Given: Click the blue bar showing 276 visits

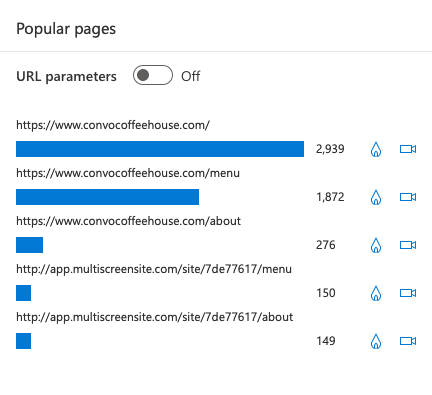Looking at the screenshot, I should (x=29, y=245).
